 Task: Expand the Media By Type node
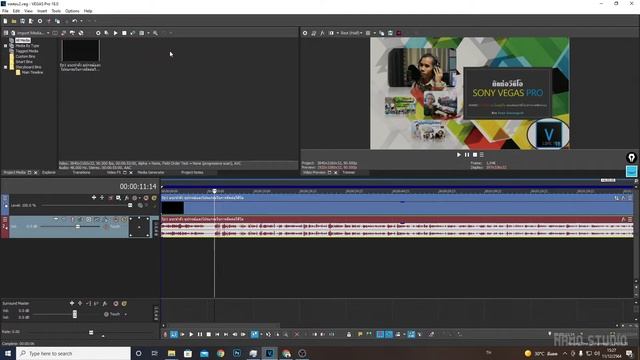click(x=5, y=46)
